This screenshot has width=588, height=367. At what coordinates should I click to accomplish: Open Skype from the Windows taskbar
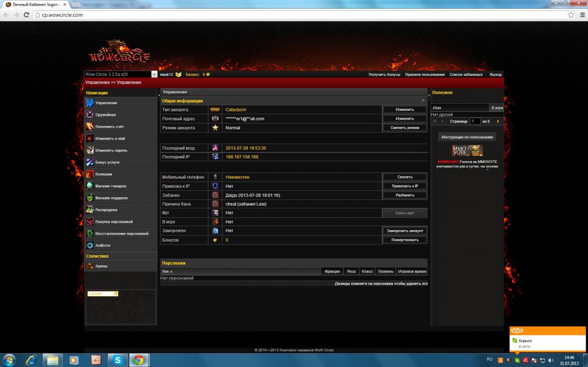point(117,360)
